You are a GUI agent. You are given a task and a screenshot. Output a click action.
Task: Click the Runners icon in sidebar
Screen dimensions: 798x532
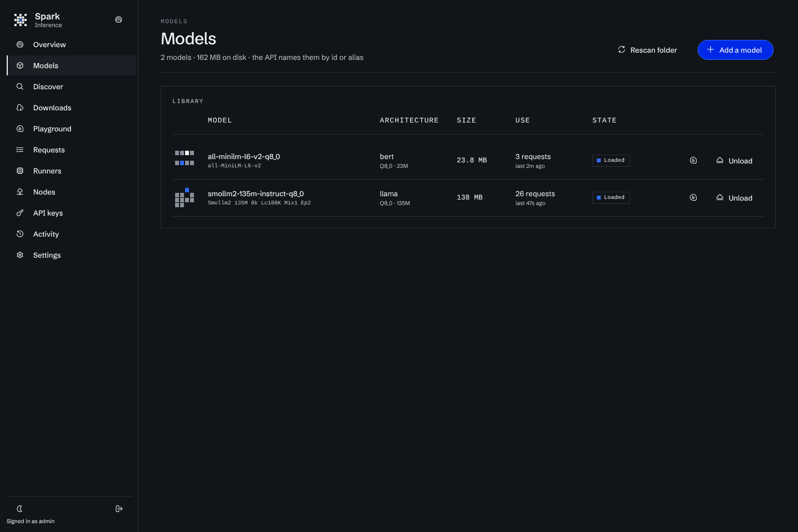(20, 171)
